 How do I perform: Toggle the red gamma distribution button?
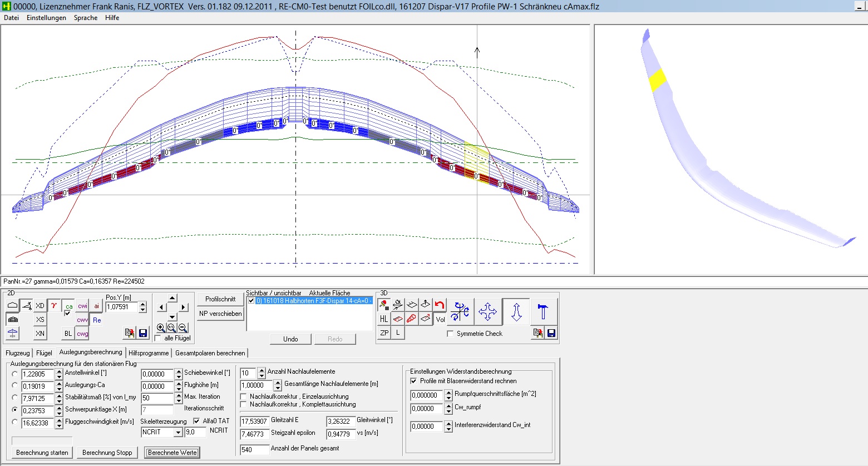pyautogui.click(x=54, y=305)
